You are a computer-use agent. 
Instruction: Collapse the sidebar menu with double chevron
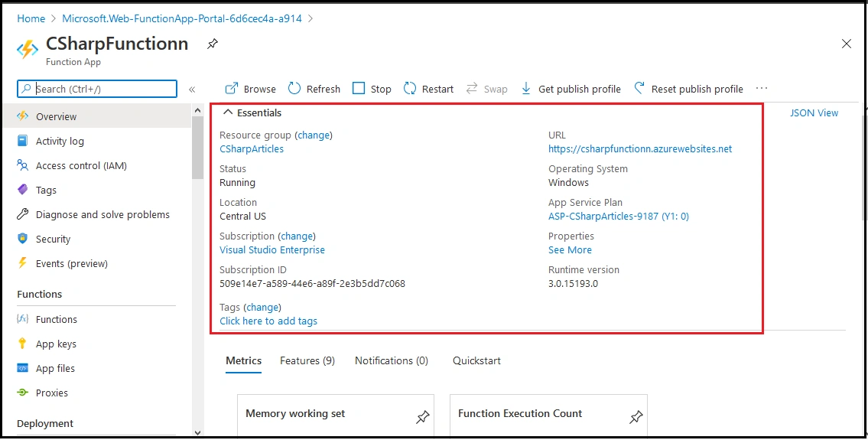pos(192,90)
